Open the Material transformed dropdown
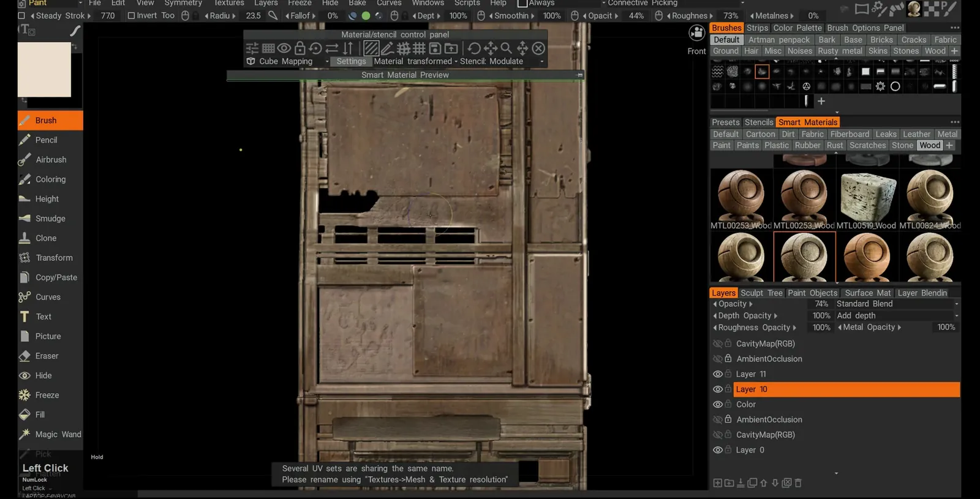Screen dimensions: 980x499 tap(415, 61)
